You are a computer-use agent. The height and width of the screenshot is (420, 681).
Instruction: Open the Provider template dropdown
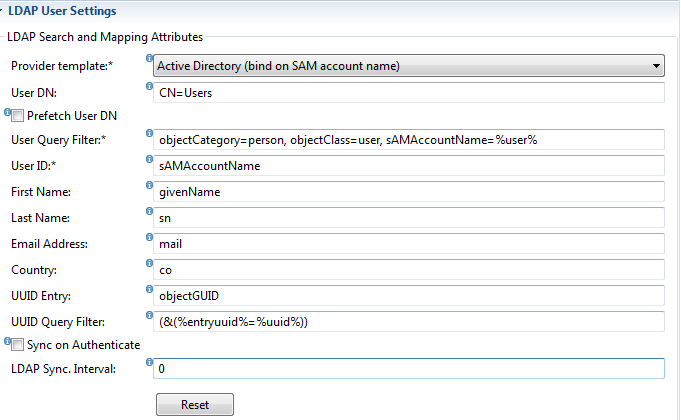[409, 66]
